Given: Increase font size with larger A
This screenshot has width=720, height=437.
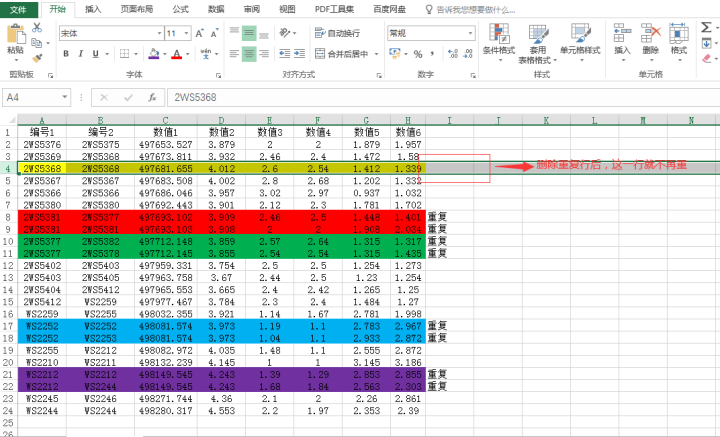Looking at the screenshot, I should point(199,33).
